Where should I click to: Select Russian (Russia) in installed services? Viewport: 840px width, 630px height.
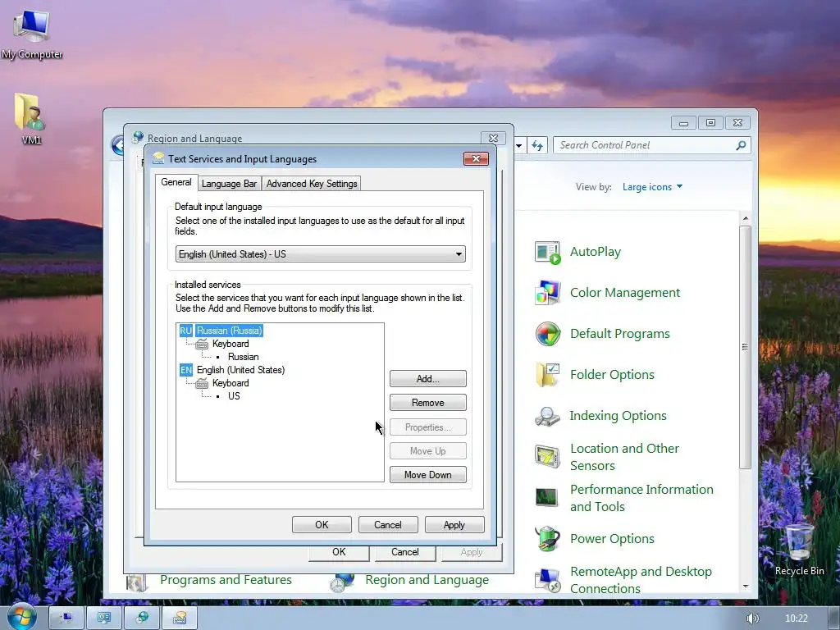point(230,331)
